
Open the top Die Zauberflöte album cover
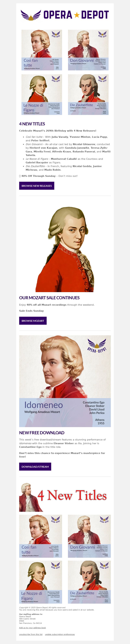click(88, 95)
